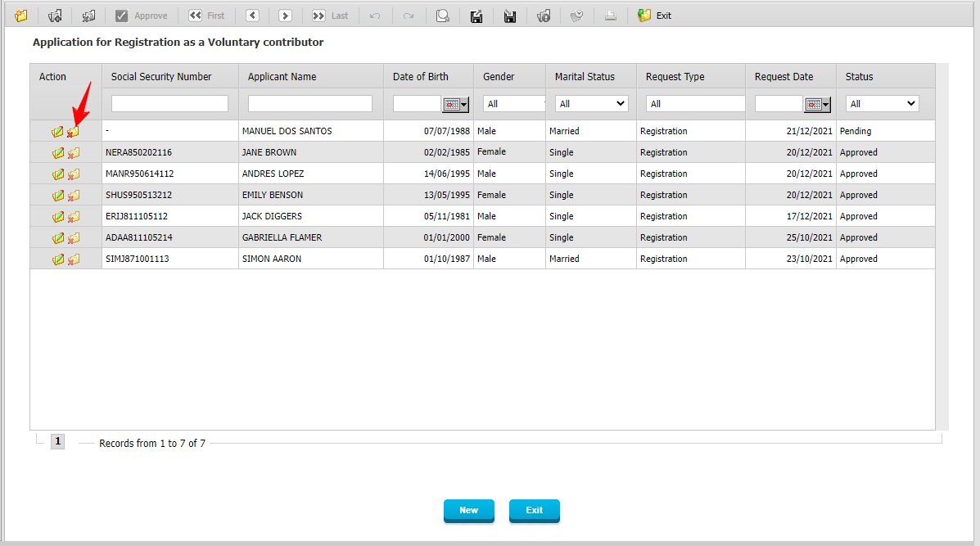Jump to First record
This screenshot has width=980, height=546.
click(x=207, y=16)
